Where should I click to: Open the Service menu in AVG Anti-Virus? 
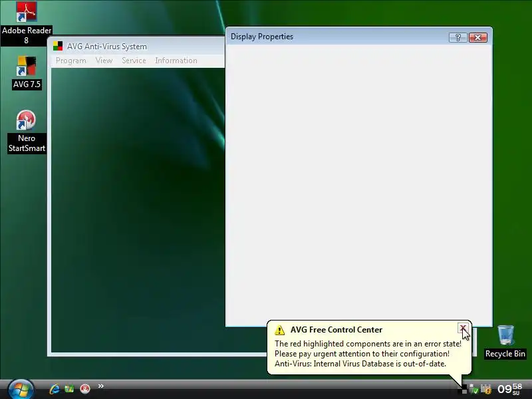[x=134, y=61]
